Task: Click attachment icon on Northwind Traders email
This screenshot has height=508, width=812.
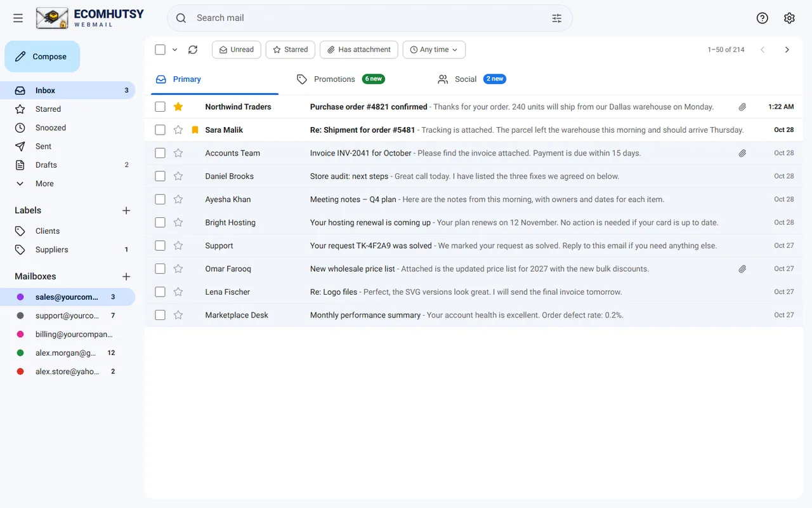Action: 742,107
